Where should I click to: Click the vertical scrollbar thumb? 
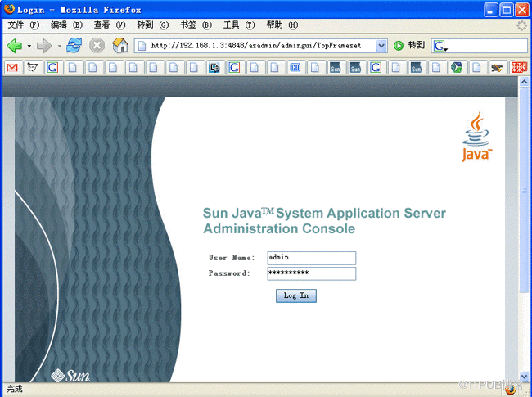tap(524, 189)
